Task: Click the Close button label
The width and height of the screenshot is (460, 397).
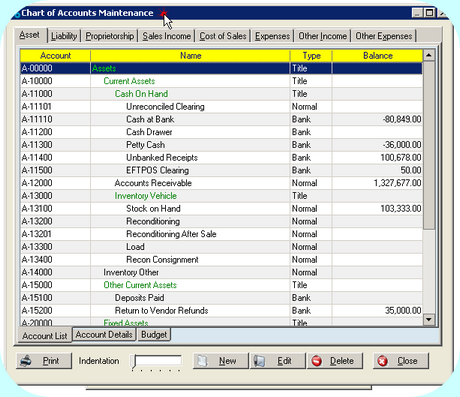Action: (407, 361)
